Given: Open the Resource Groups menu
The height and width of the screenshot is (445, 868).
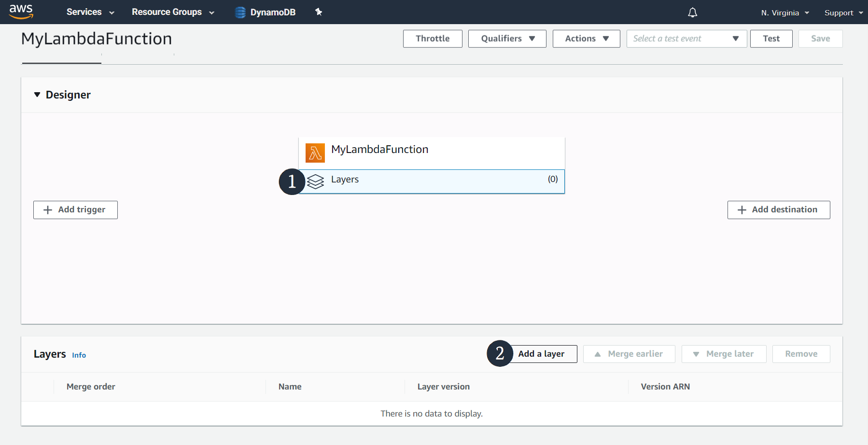Looking at the screenshot, I should [x=173, y=12].
